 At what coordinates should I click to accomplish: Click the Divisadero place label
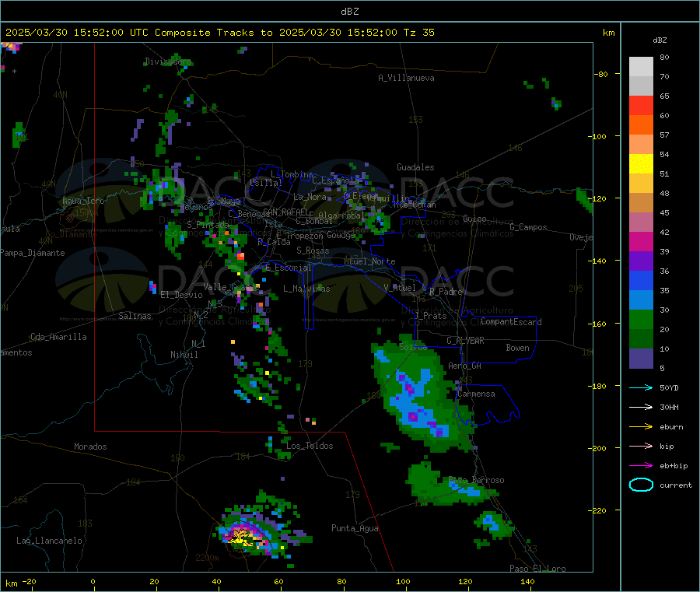click(168, 61)
